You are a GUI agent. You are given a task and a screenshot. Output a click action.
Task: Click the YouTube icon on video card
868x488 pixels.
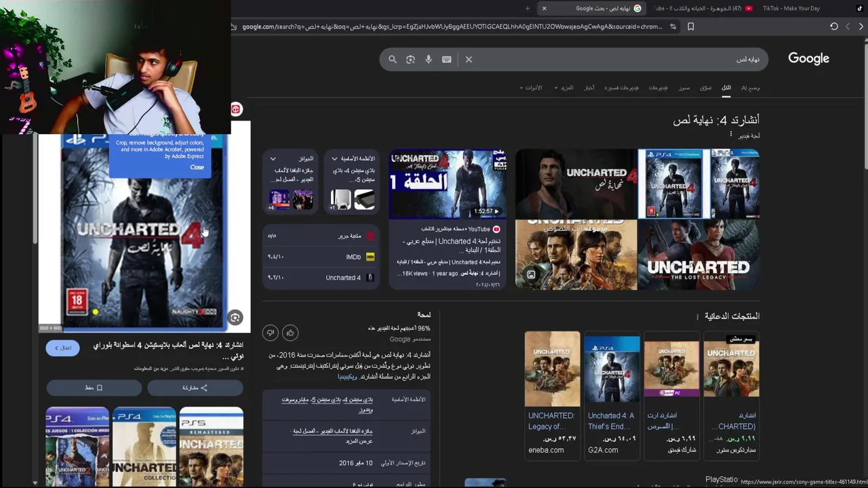[496, 229]
